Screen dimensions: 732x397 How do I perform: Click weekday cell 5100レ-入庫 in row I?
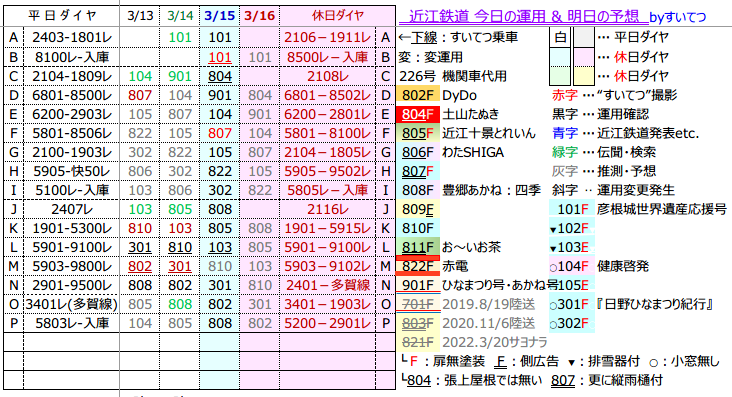click(72, 191)
